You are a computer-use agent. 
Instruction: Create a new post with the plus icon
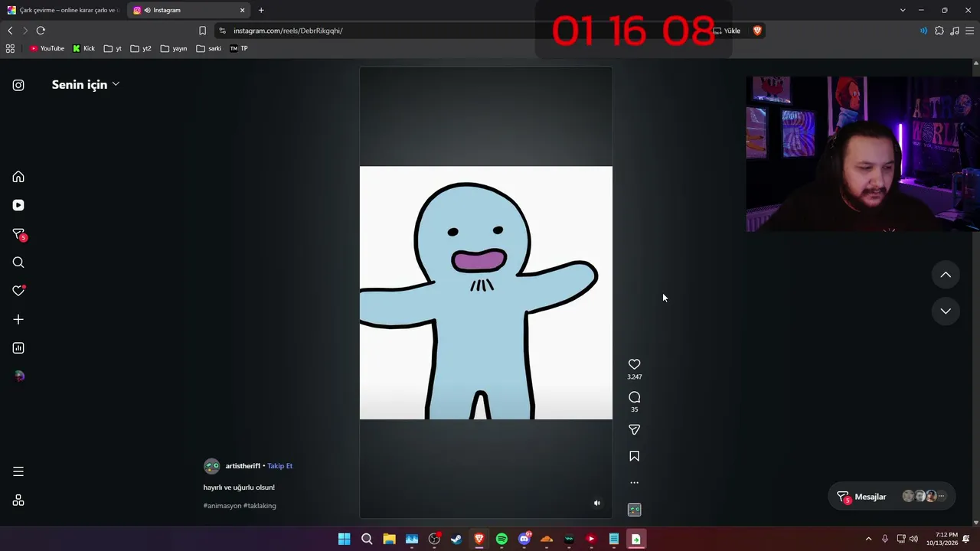(x=18, y=319)
